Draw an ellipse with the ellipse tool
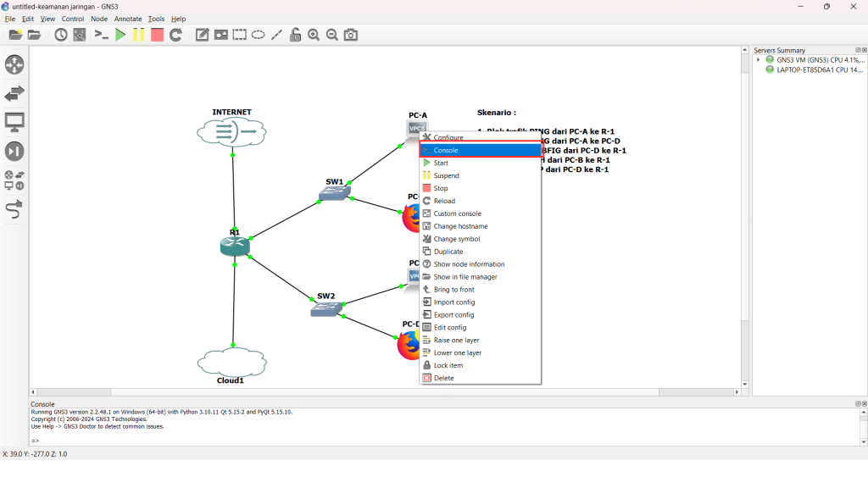The width and height of the screenshot is (868, 488). coord(258,35)
